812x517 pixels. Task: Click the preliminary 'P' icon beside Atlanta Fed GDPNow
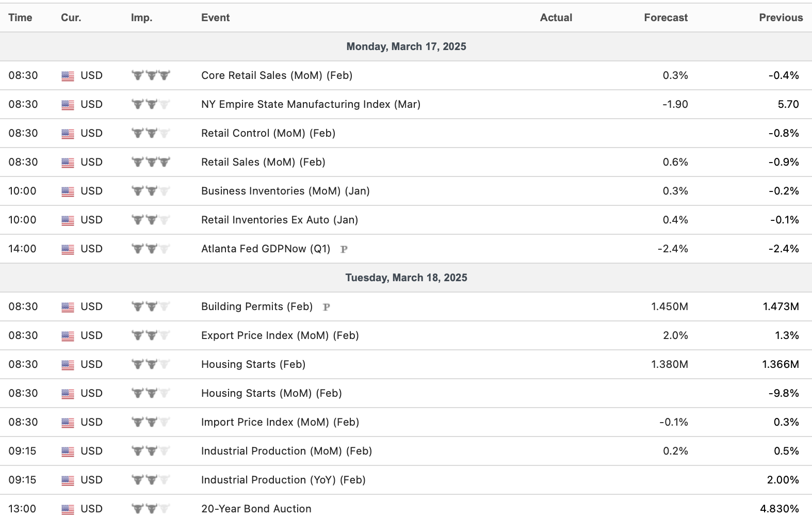coord(344,249)
